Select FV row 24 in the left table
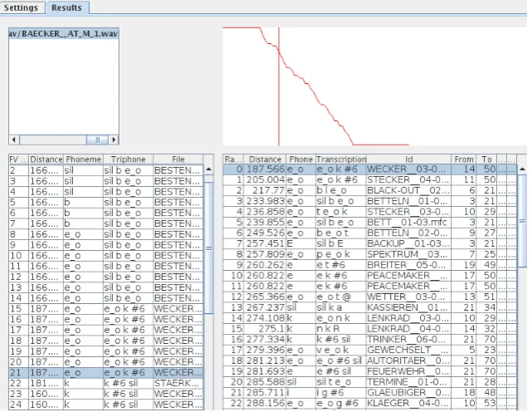 tap(106, 405)
